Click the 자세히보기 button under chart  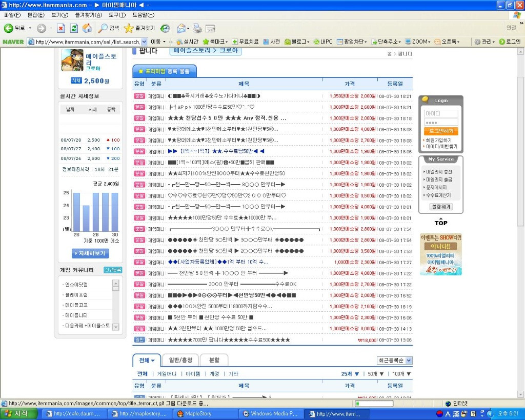(90, 253)
